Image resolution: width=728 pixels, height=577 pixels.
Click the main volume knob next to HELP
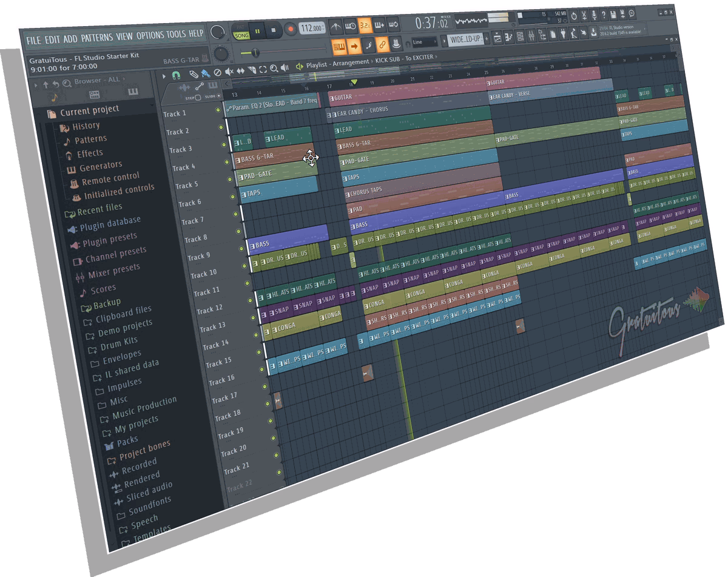(x=218, y=32)
